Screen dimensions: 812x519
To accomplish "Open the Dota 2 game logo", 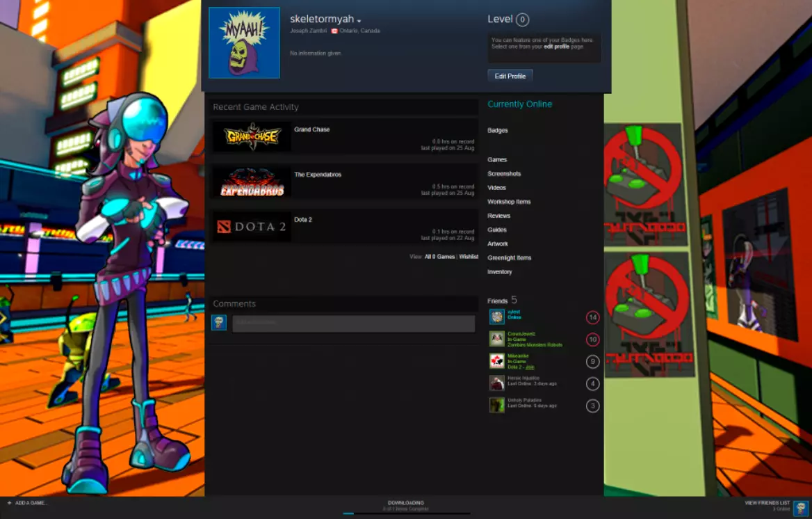I will [x=252, y=227].
